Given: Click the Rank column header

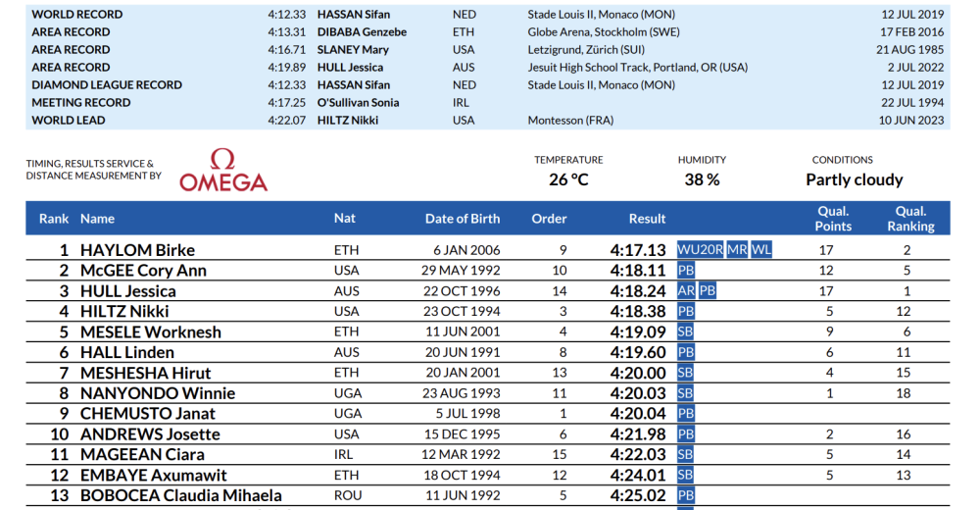Looking at the screenshot, I should point(54,219).
